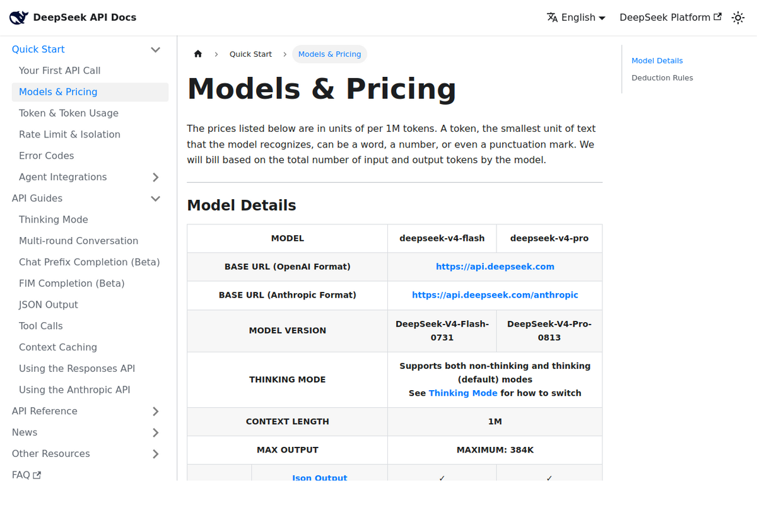The image size is (757, 532).
Task: Toggle the light/dark theme sun icon
Action: 738,18
